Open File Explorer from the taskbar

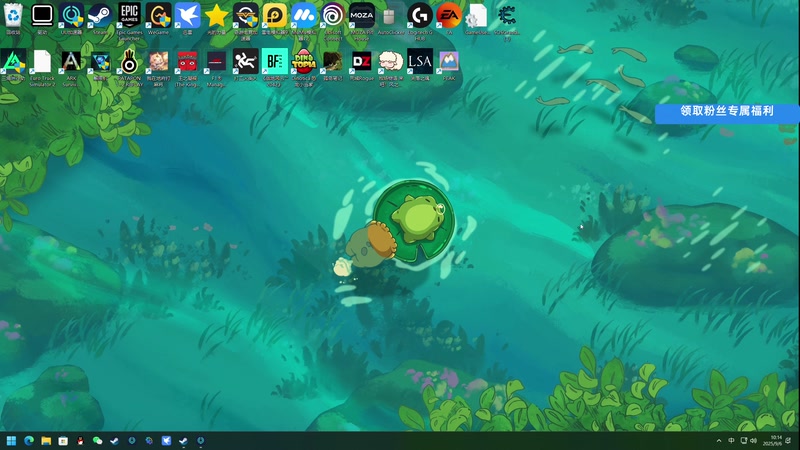pyautogui.click(x=46, y=441)
